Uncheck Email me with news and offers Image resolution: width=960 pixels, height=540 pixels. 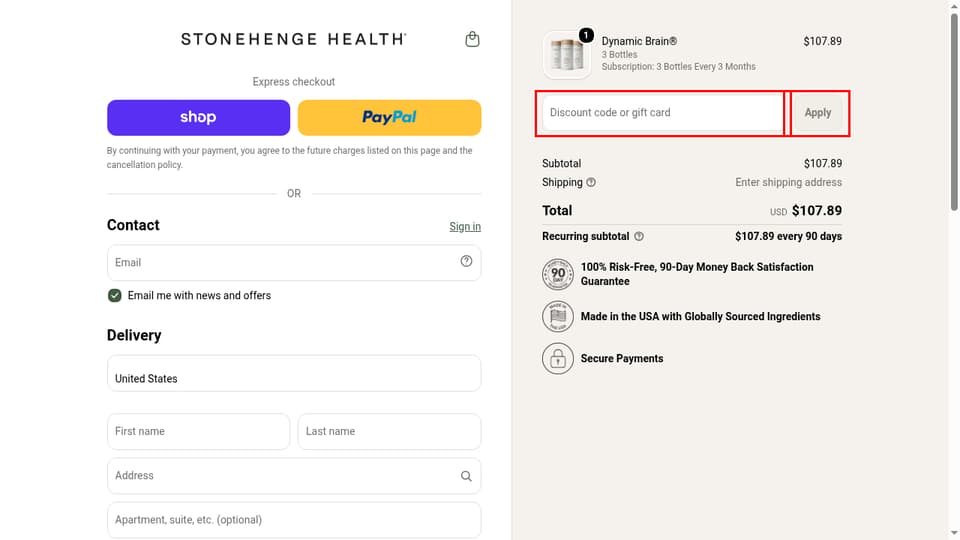(x=114, y=296)
